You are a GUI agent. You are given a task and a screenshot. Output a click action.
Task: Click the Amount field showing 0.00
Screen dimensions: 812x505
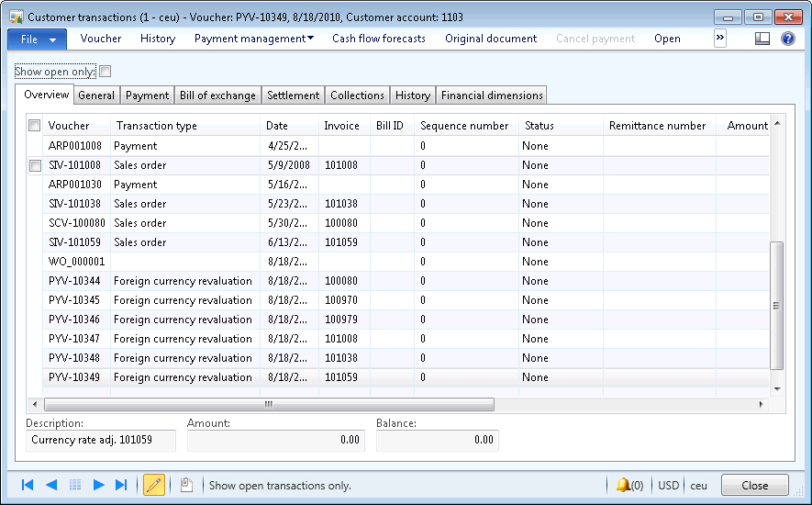tap(276, 440)
